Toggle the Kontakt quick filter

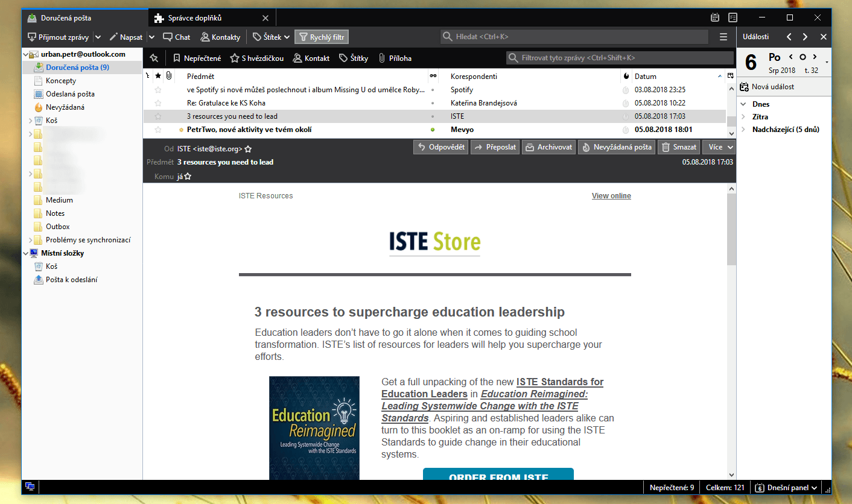point(311,58)
